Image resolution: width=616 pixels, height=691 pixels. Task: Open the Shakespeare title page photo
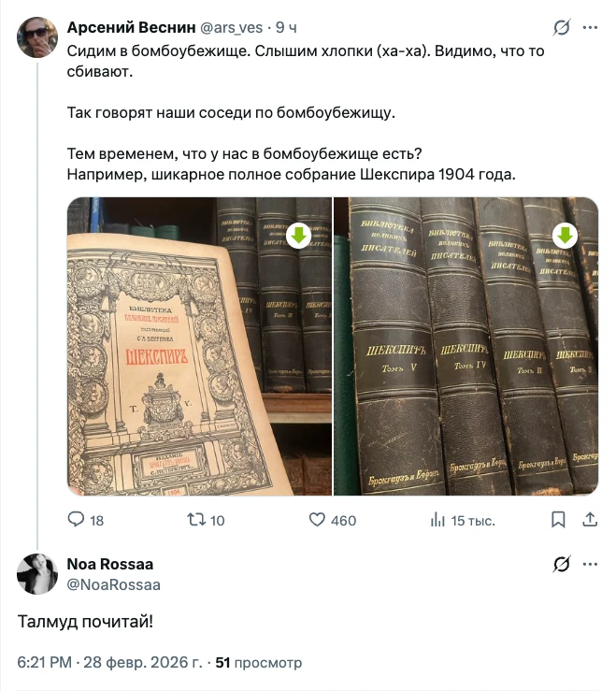tap(199, 346)
